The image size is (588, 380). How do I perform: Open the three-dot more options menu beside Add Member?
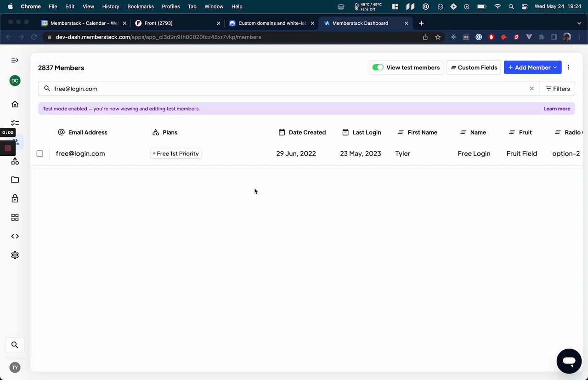click(x=568, y=68)
